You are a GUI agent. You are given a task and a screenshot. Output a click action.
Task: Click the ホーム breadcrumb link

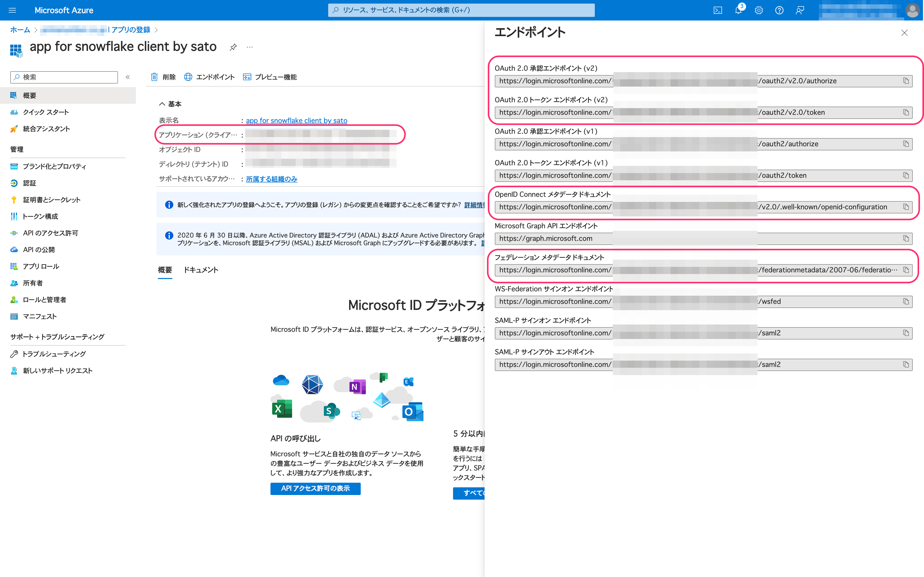[x=20, y=30]
